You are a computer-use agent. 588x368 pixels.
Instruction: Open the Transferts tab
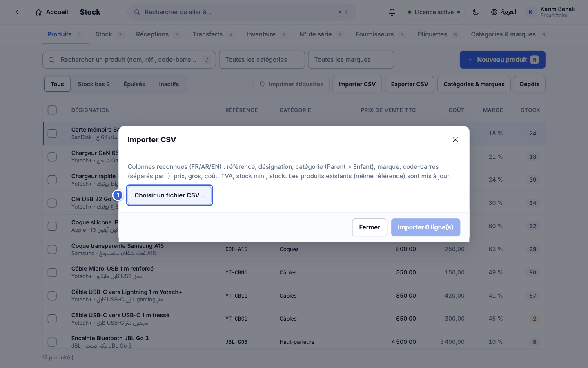[x=214, y=34]
